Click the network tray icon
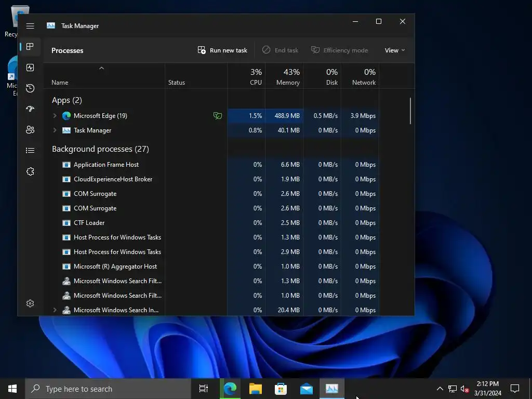 453,389
